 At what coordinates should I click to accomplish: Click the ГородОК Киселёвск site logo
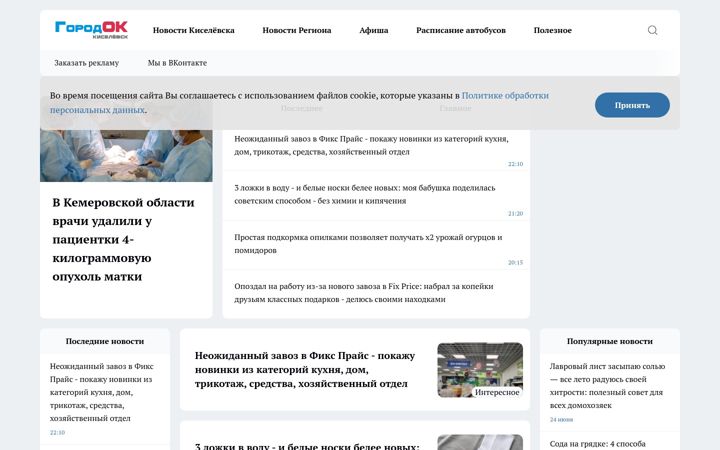pos(91,30)
